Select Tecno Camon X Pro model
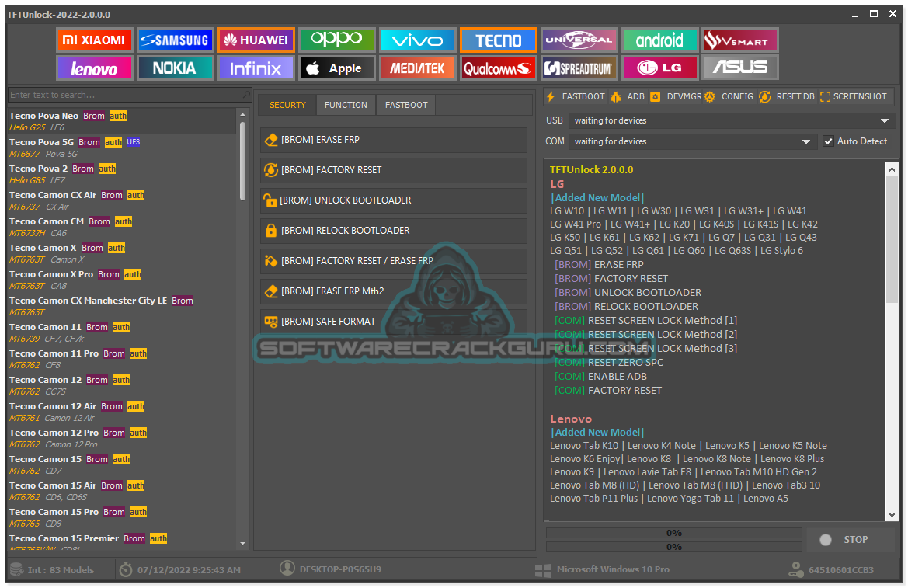 [122, 280]
